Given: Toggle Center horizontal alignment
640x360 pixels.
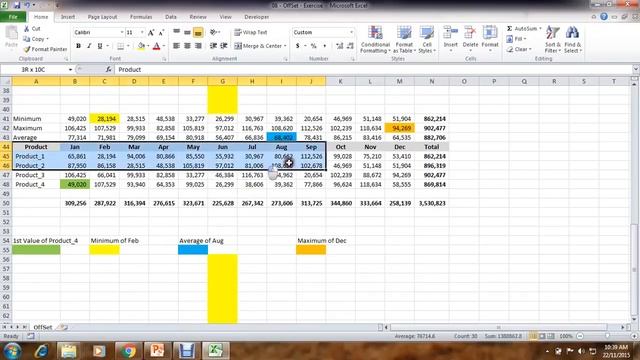Looking at the screenshot, I should [x=187, y=46].
